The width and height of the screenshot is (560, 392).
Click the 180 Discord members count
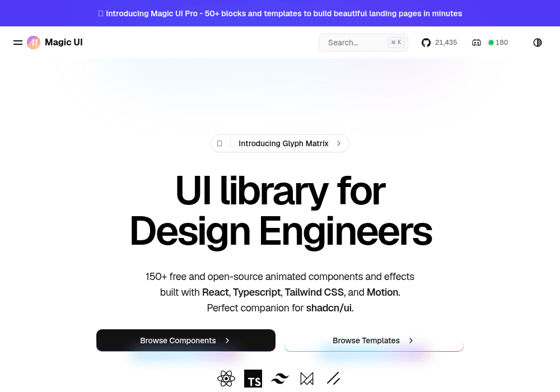click(x=502, y=43)
